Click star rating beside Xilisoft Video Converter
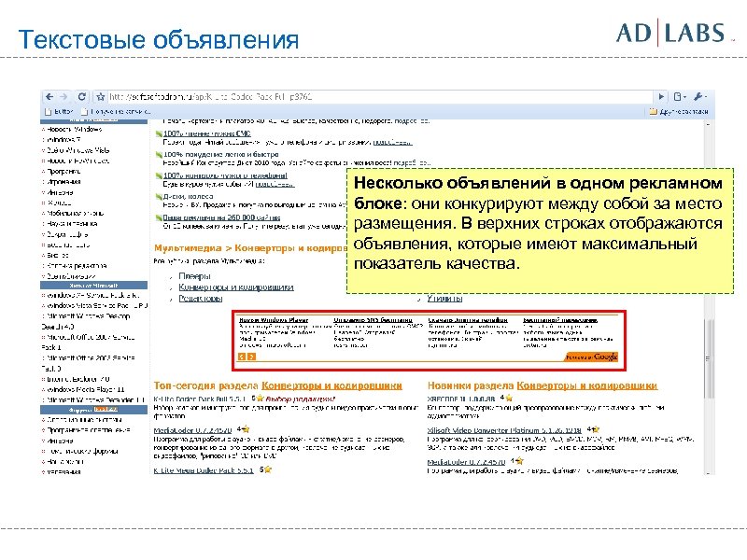 point(593,429)
